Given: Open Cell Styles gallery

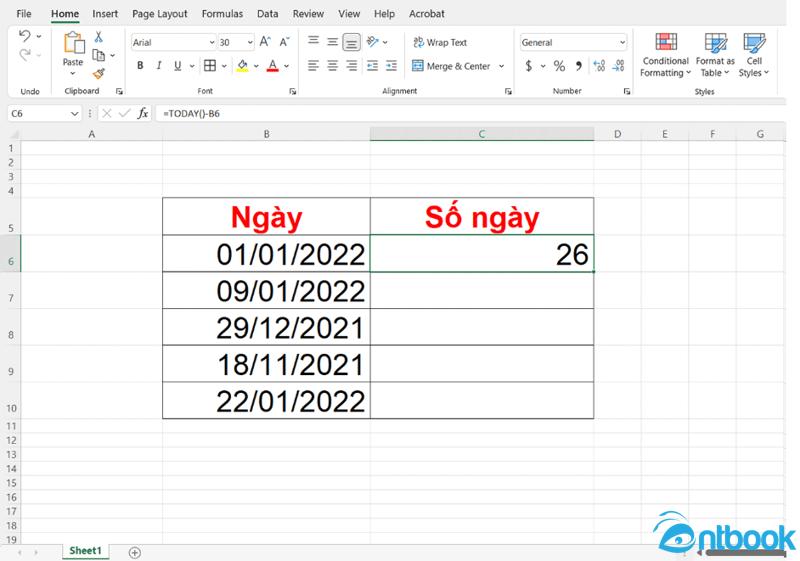Looking at the screenshot, I should coord(754,55).
